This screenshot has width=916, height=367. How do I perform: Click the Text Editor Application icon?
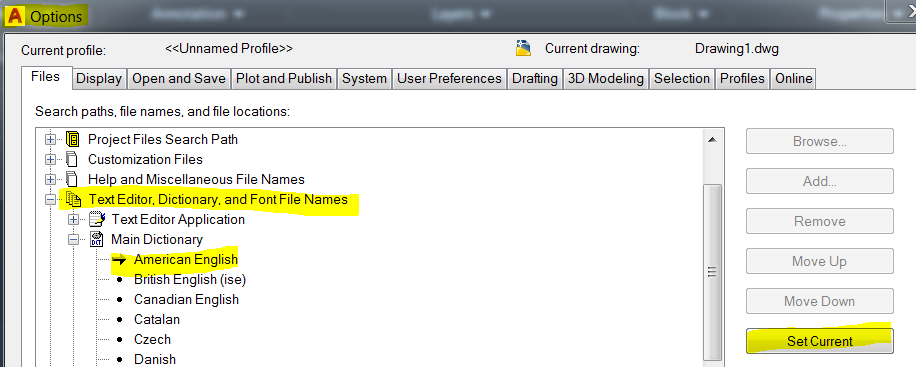(x=96, y=220)
